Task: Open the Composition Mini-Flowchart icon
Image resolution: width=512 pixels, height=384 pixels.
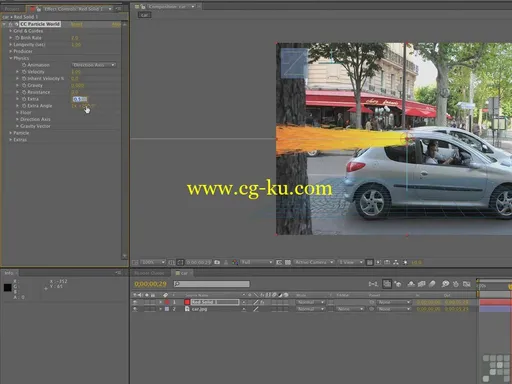Action: coord(373,284)
